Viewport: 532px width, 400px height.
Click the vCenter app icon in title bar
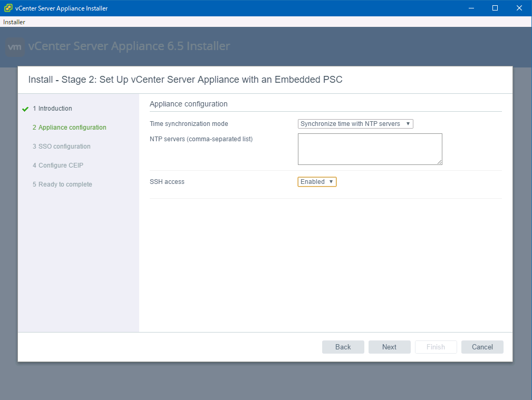8,8
